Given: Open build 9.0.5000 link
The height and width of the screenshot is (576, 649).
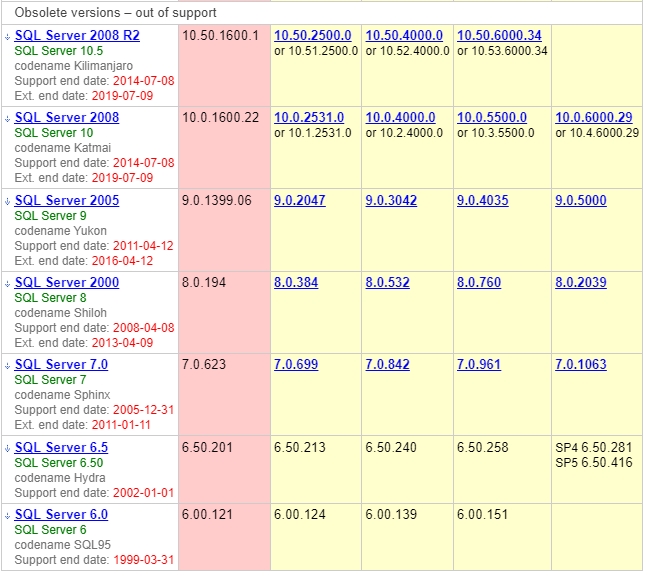Looking at the screenshot, I should point(581,200).
